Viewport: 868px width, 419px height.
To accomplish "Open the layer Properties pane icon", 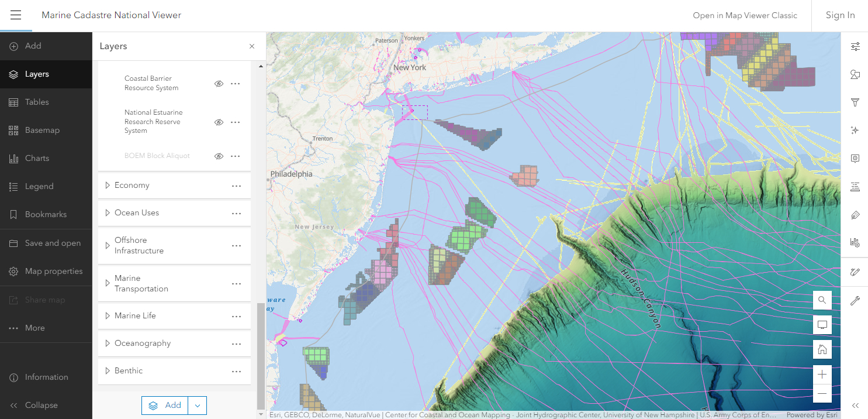I will pos(855,46).
